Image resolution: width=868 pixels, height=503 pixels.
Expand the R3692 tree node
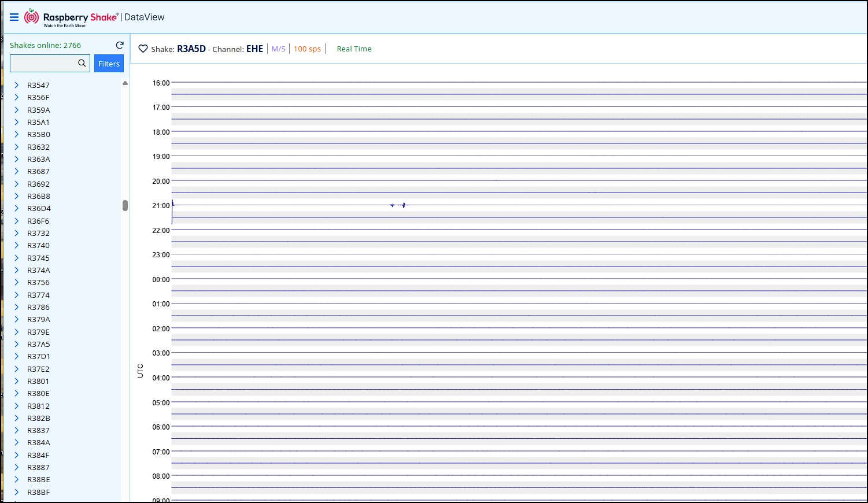click(17, 184)
